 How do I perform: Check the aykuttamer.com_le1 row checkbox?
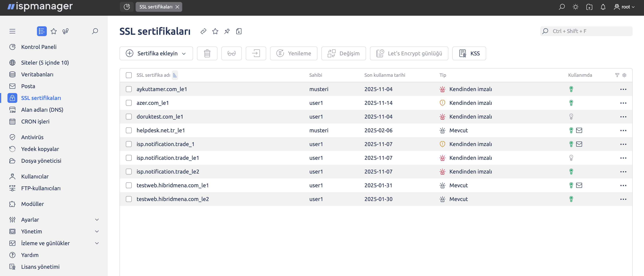pyautogui.click(x=129, y=89)
